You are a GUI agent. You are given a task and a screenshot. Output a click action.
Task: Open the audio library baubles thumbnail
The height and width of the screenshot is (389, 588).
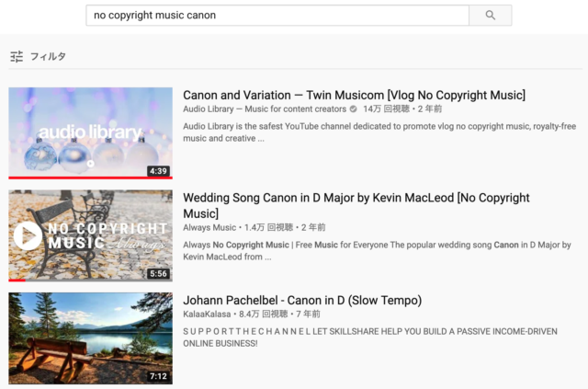pyautogui.click(x=90, y=133)
